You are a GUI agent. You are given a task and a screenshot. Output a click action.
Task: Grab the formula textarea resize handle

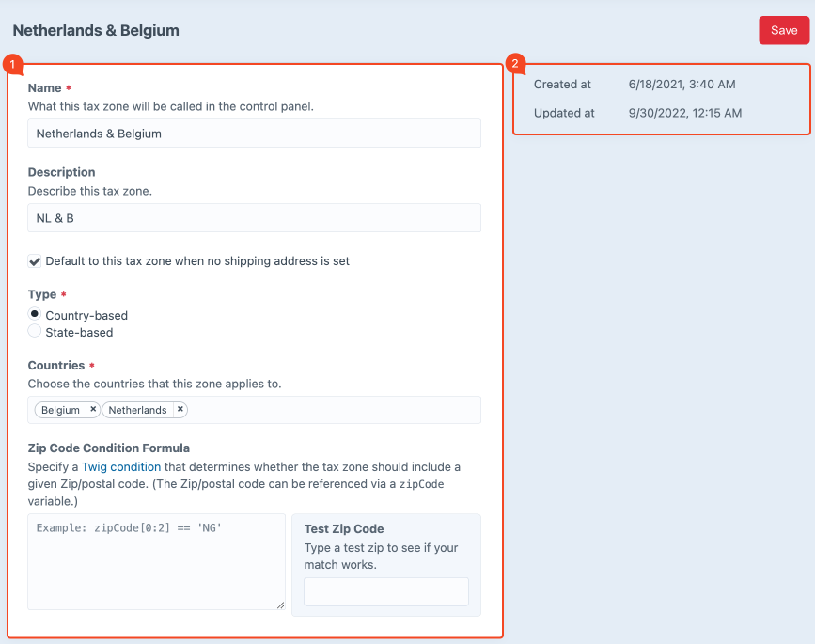279,605
